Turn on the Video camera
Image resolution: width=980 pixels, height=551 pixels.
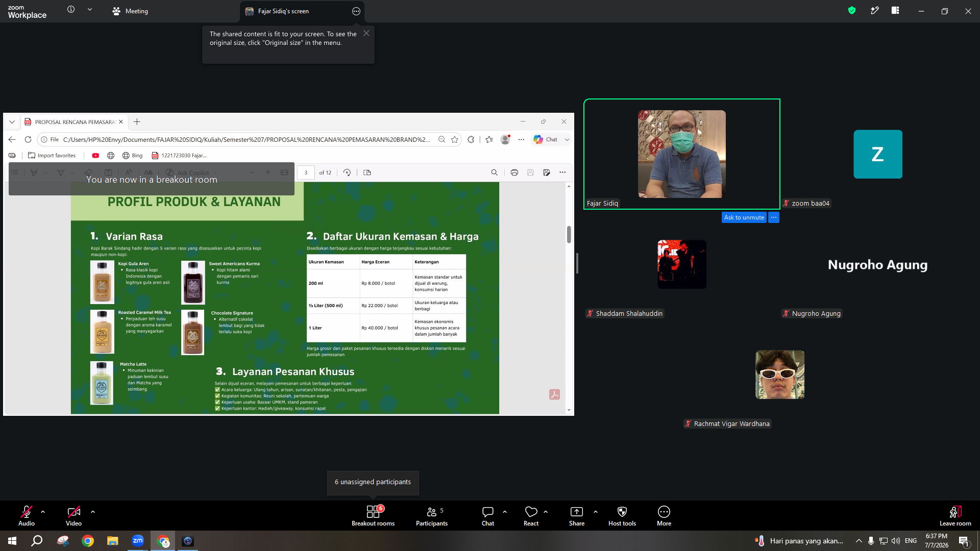[x=73, y=516]
